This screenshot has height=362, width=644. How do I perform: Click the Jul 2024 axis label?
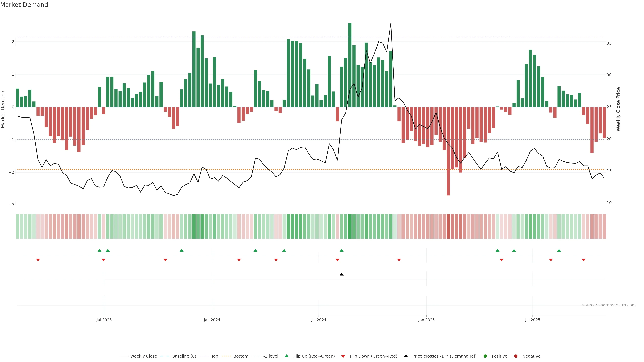pos(318,320)
